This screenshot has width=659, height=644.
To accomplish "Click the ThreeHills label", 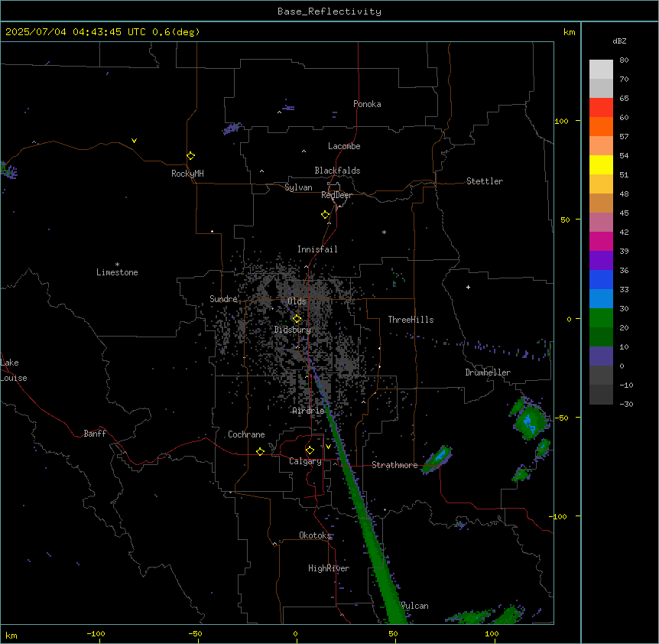I will pyautogui.click(x=411, y=320).
